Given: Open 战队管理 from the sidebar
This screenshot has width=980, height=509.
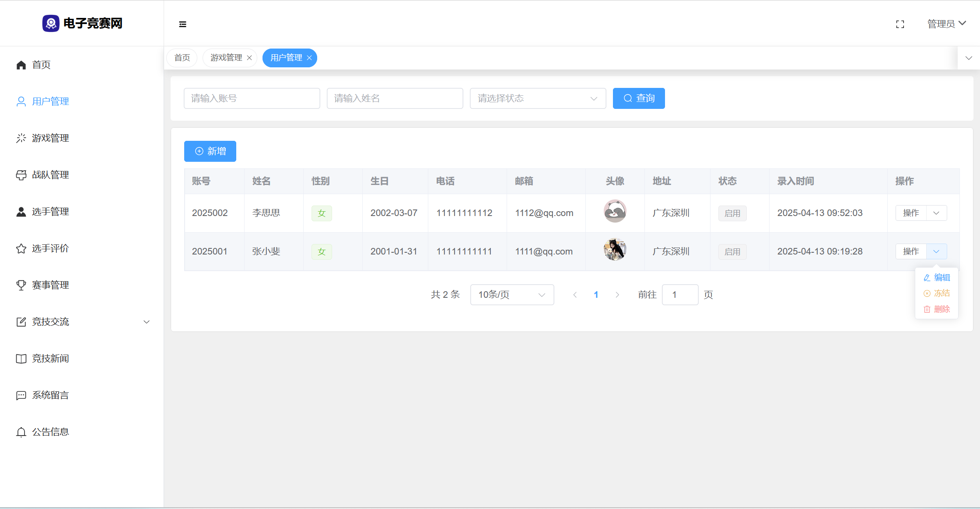Looking at the screenshot, I should (50, 175).
